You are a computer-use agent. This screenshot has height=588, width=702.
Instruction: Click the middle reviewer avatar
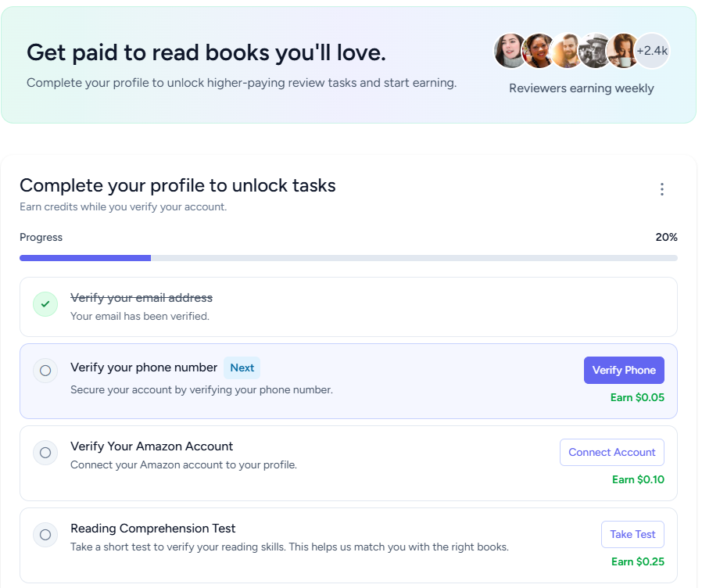(567, 50)
